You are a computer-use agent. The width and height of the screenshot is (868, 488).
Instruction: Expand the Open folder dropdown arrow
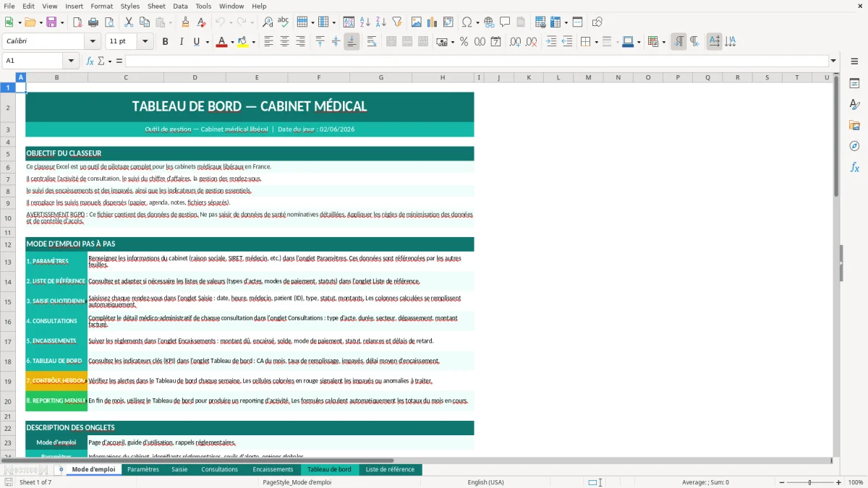[40, 22]
